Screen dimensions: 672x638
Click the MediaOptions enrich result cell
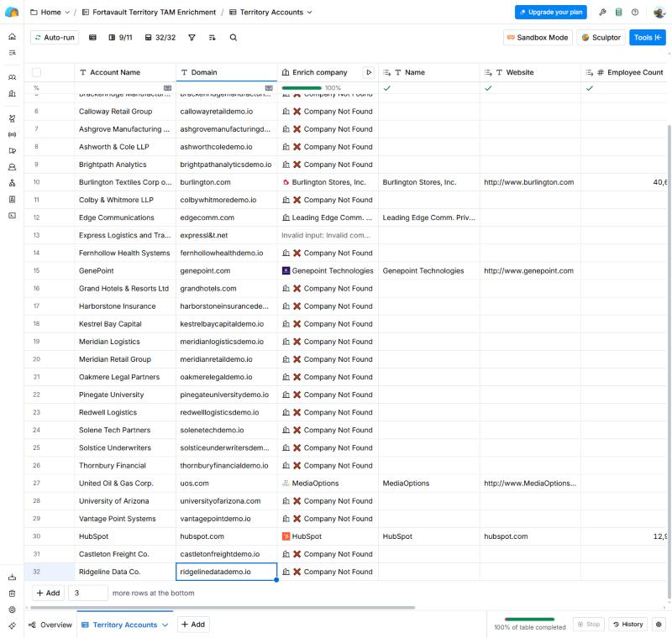[x=328, y=483]
